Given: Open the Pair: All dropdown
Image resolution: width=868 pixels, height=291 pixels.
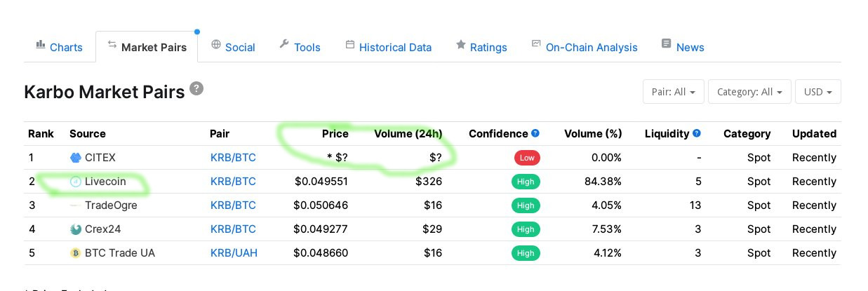Looking at the screenshot, I should (673, 92).
